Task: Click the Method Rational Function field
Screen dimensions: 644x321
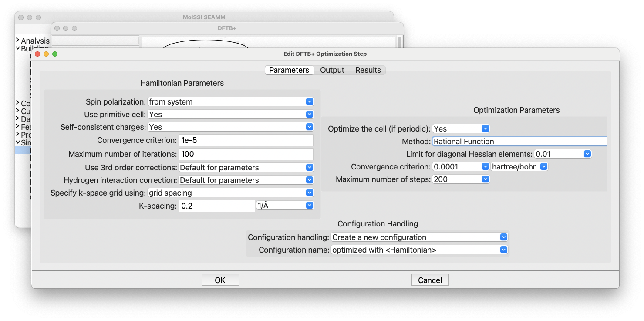Action: 520,141
